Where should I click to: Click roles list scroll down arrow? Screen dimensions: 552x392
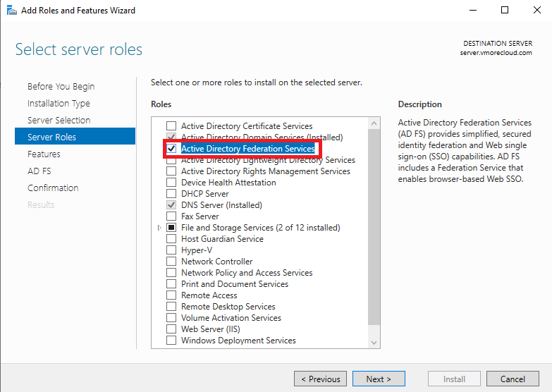374,343
